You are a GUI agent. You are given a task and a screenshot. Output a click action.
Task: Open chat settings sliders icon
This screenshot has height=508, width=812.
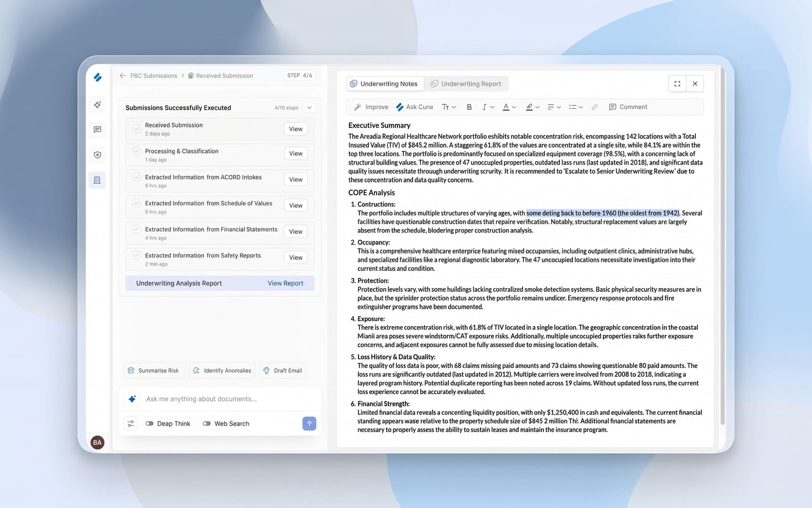131,424
